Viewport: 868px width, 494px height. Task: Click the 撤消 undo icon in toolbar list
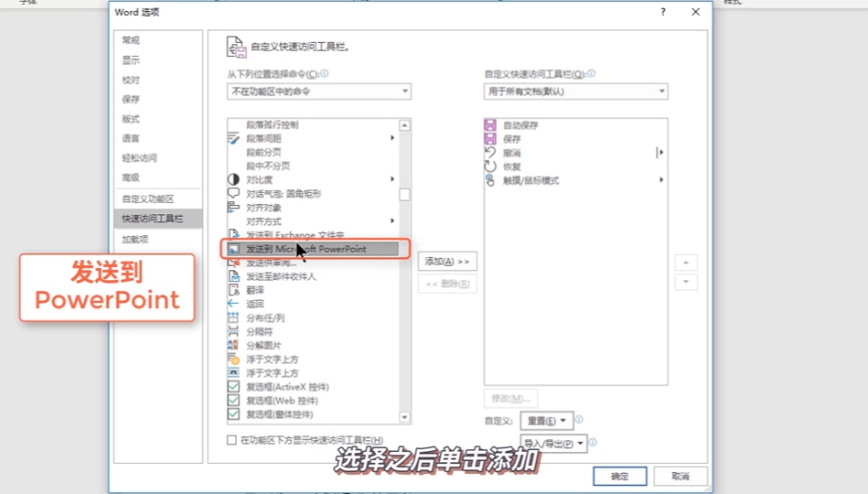pyautogui.click(x=490, y=152)
